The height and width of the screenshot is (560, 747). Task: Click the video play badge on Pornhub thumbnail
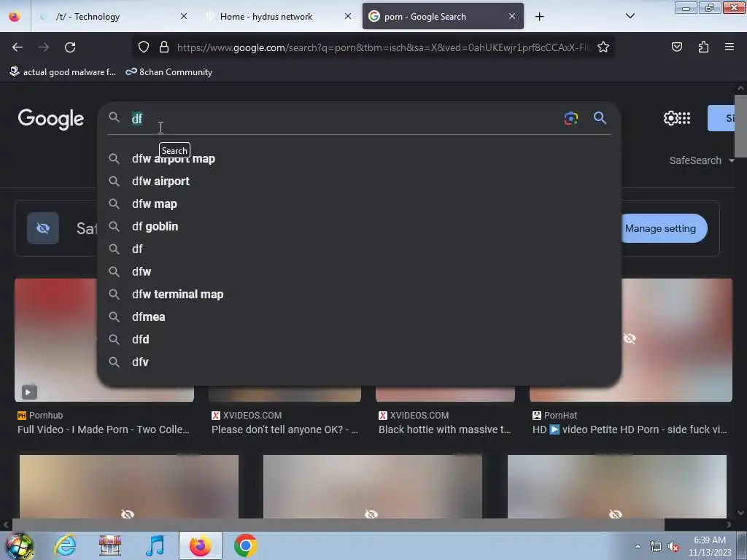[29, 392]
